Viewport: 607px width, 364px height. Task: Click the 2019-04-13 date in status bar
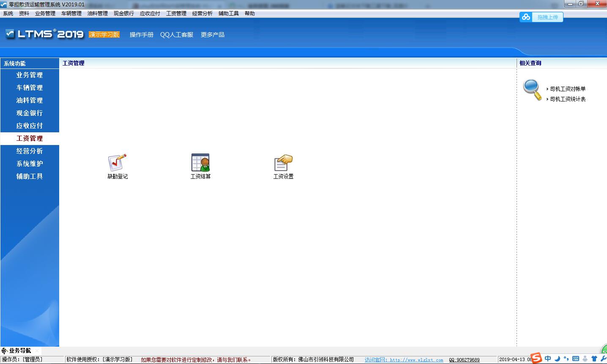pos(512,360)
